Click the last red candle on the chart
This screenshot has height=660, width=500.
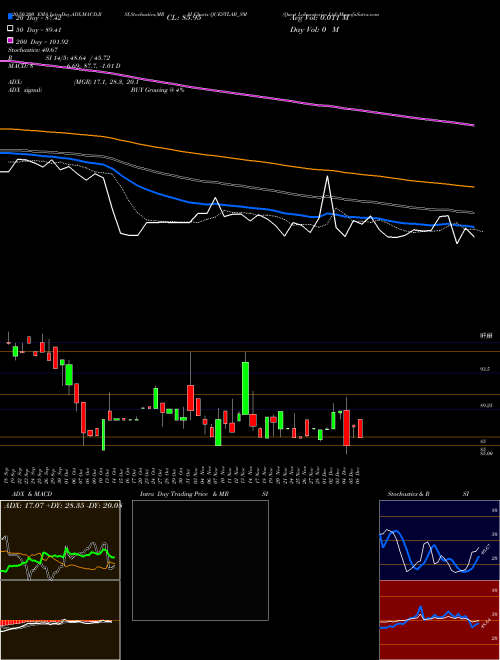click(x=360, y=428)
